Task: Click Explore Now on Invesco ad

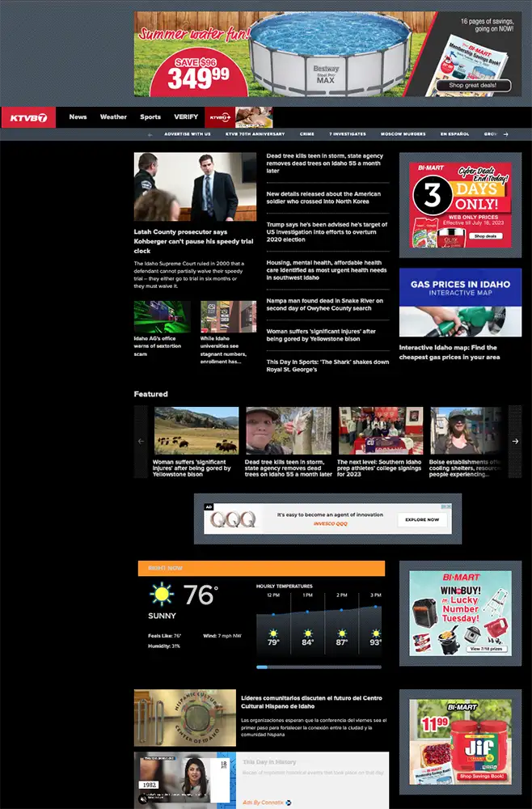Action: pos(422,519)
